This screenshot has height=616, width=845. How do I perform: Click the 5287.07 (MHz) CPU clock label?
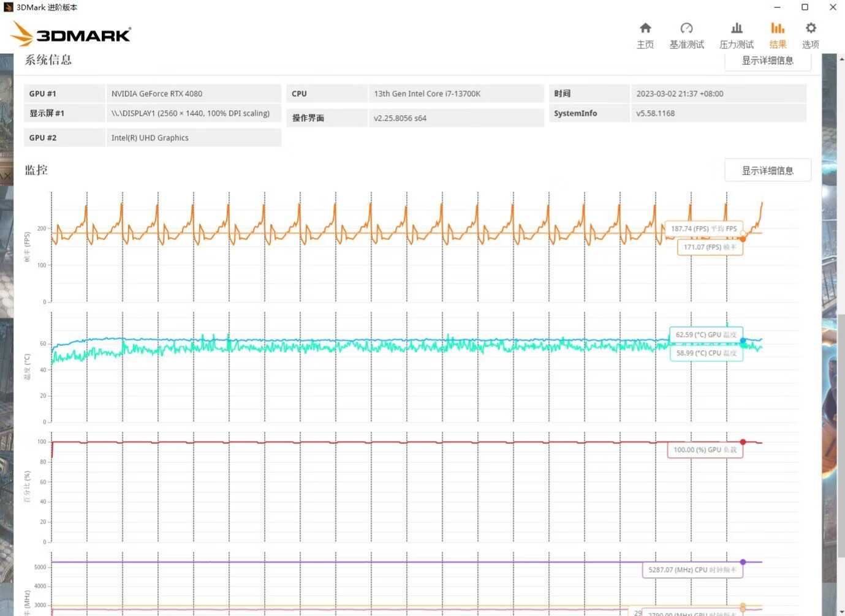[x=692, y=569]
